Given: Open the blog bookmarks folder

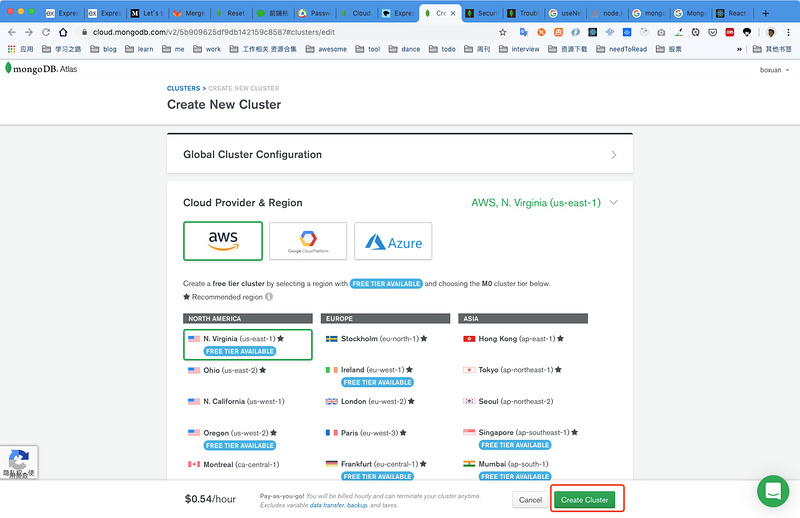Looking at the screenshot, I should [x=104, y=49].
